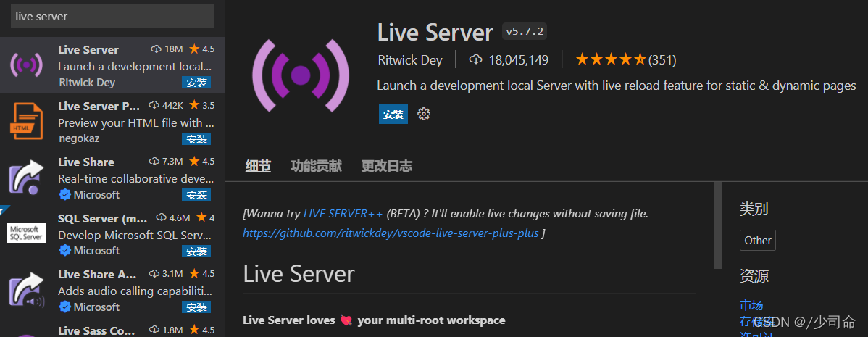
Task: Click the orange HTML Live Server Preview icon
Action: (27, 121)
